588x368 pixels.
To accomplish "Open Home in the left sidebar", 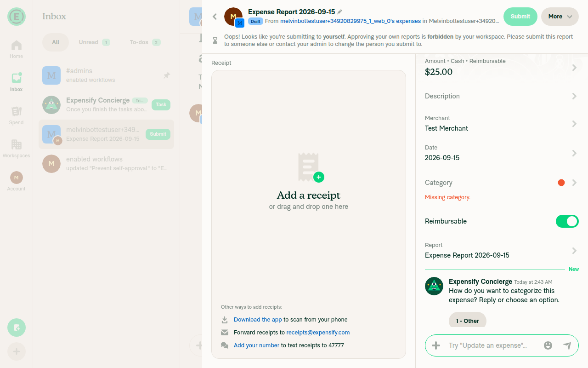I will tap(17, 49).
